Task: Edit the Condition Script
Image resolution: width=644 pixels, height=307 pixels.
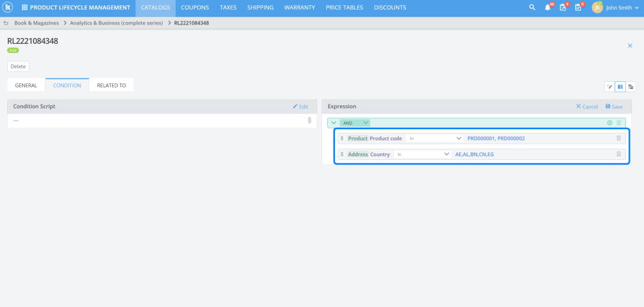Action: point(300,106)
